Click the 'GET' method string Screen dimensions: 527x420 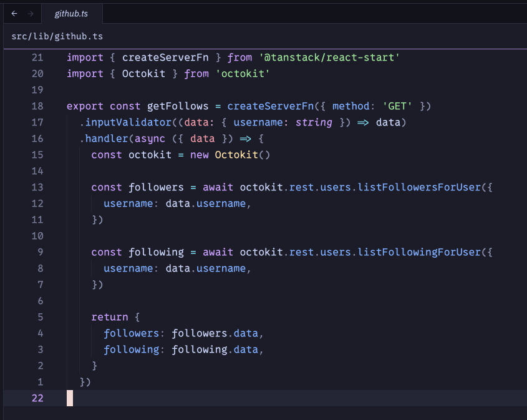397,106
